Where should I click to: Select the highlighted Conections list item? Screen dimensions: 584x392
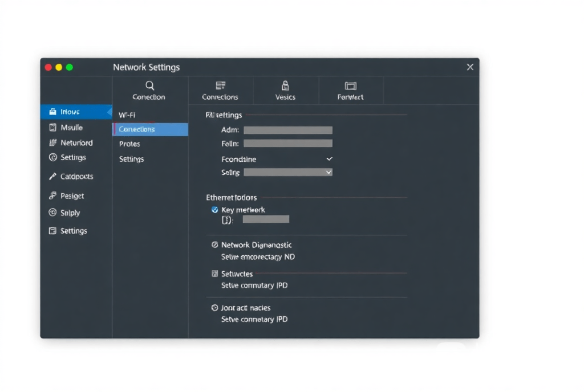coord(150,129)
